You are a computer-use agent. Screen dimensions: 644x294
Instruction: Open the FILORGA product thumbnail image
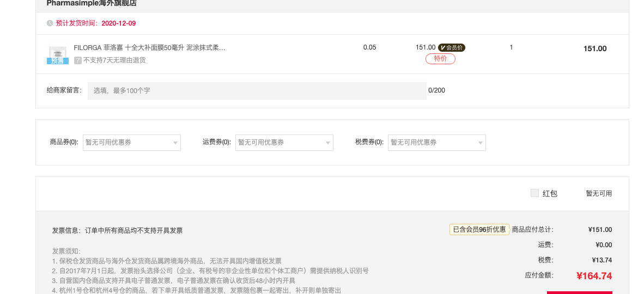(x=58, y=54)
